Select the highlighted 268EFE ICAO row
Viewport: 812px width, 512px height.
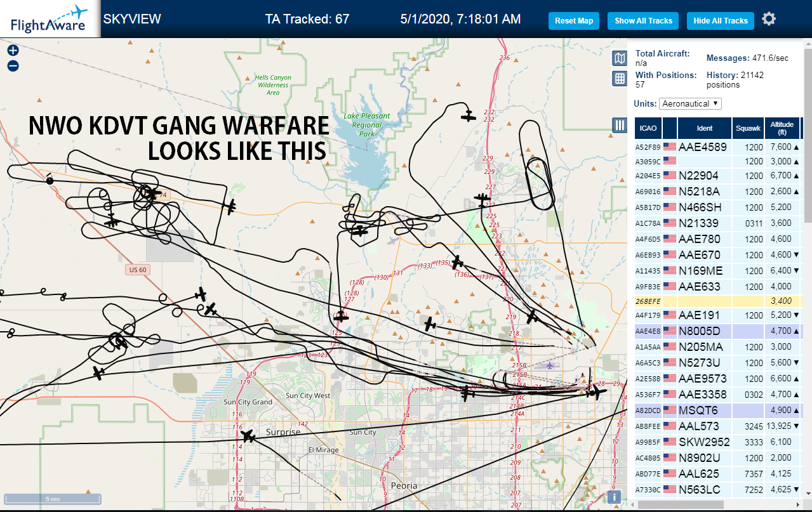(x=717, y=301)
